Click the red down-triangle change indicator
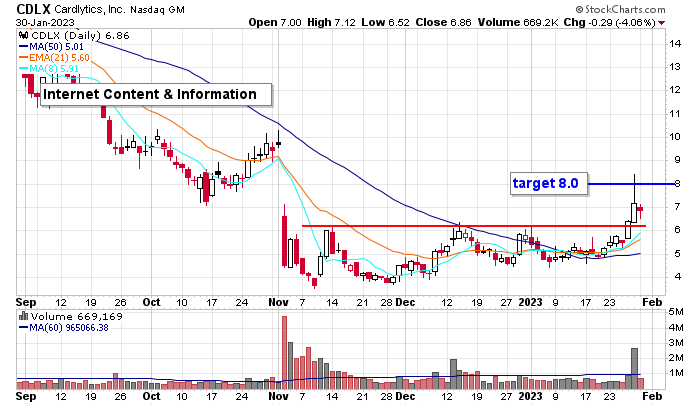This screenshot has height=405, width=700. click(662, 23)
